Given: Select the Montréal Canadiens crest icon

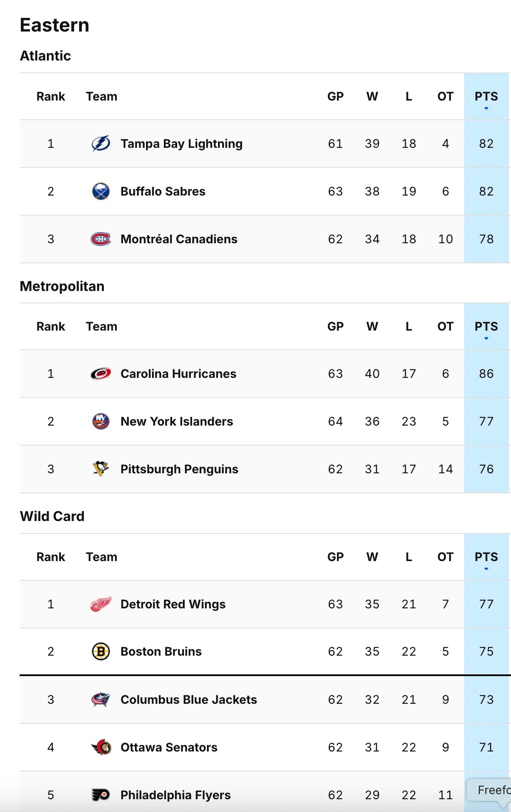Looking at the screenshot, I should (x=101, y=239).
